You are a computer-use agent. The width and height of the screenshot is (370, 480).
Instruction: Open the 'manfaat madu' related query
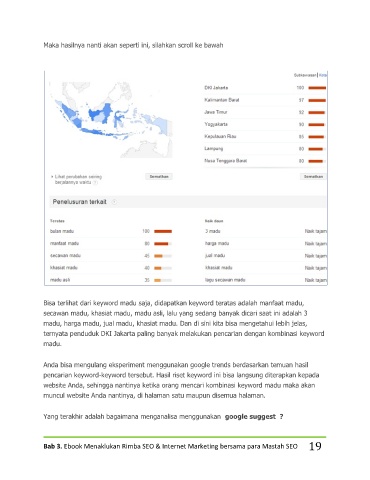pyautogui.click(x=64, y=244)
